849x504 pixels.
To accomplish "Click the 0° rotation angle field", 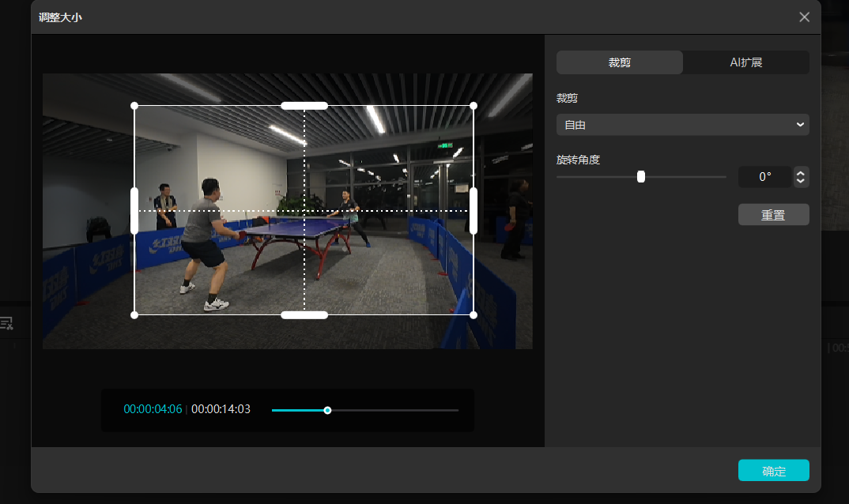I will 764,177.
